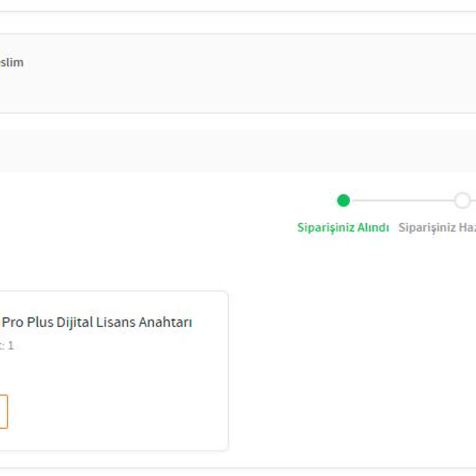Screen dimensions: 476x476
Task: Click the partially visible "slim" delivery text
Action: pyautogui.click(x=11, y=63)
